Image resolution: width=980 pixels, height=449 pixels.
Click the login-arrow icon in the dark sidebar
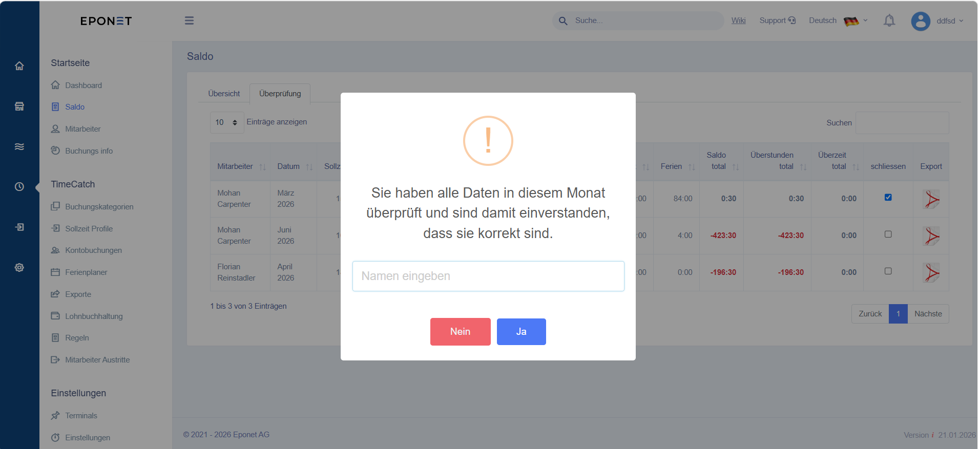19,227
